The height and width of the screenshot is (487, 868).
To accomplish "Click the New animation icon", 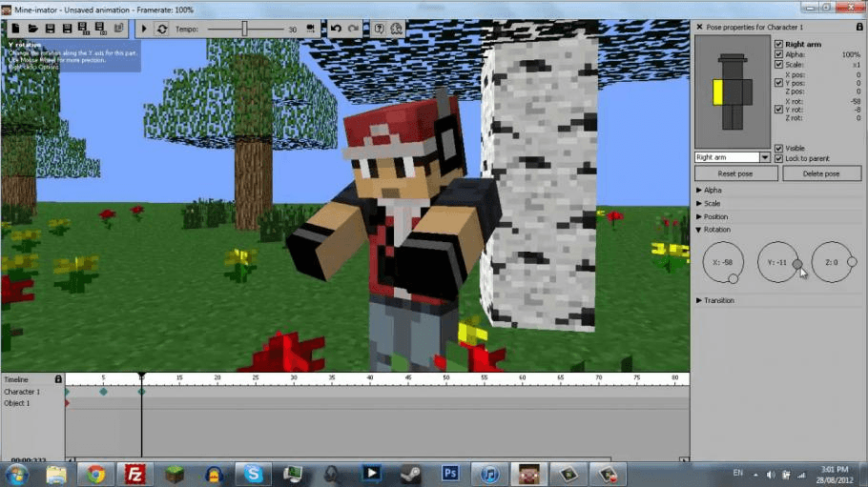I will 15,29.
